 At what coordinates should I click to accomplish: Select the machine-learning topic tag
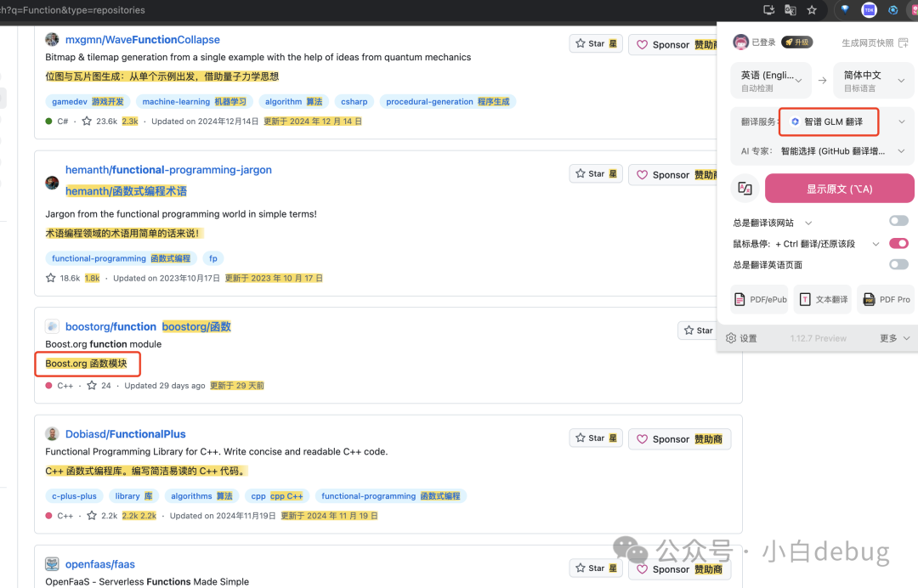pos(195,101)
